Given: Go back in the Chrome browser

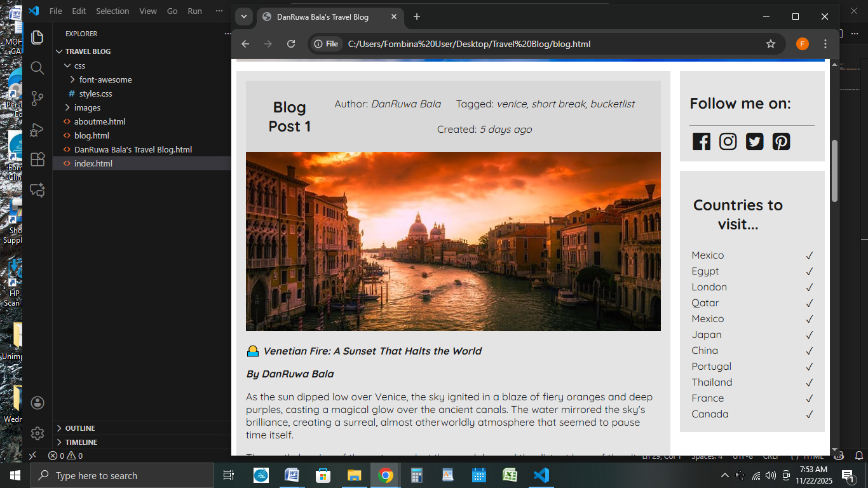Looking at the screenshot, I should click(245, 44).
